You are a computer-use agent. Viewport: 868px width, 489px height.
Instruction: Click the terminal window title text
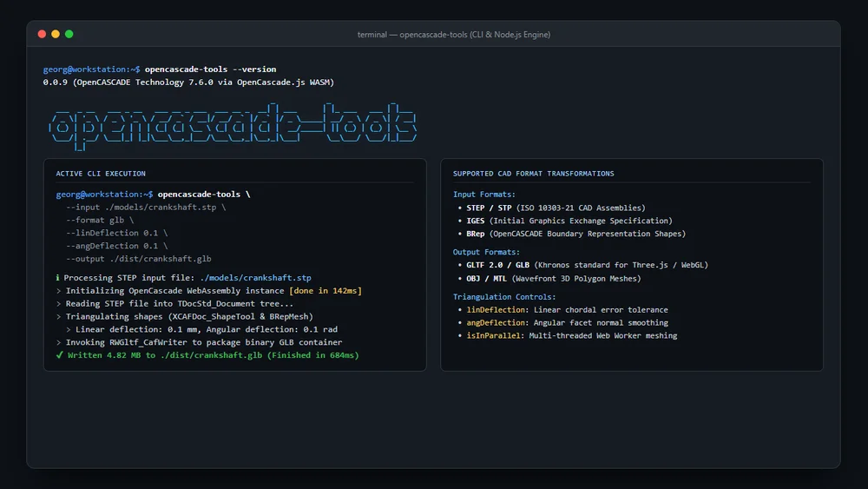pos(453,35)
